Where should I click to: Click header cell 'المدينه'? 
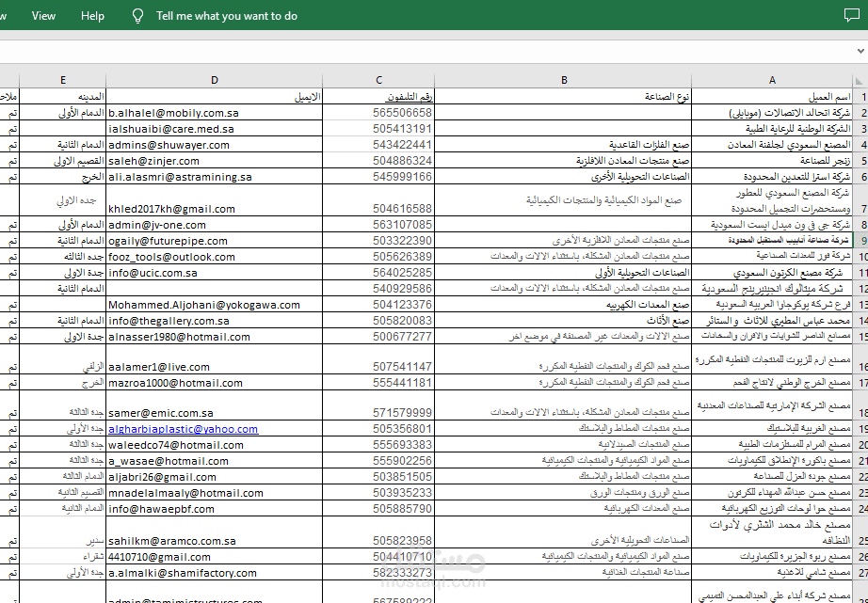pos(62,97)
